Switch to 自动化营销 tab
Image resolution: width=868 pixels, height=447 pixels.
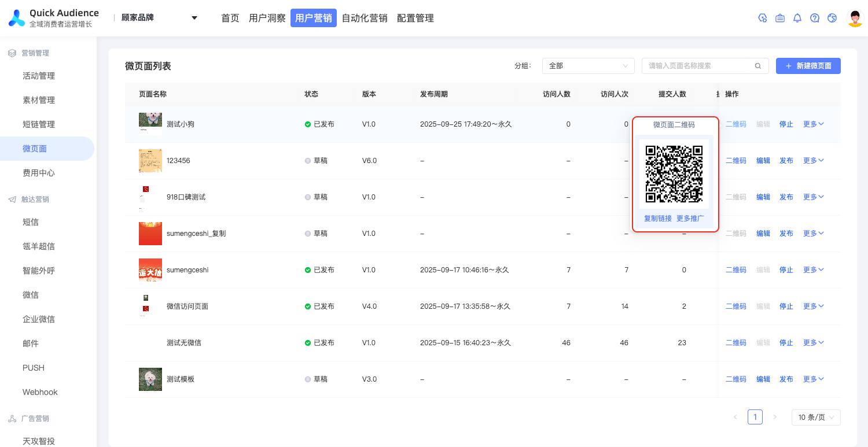pos(365,18)
